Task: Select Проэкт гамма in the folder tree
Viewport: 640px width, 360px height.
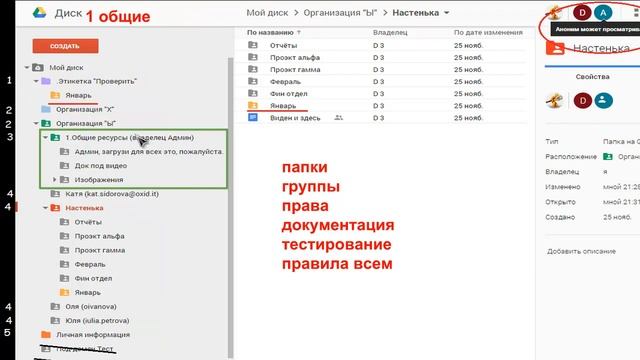Action: tap(100, 250)
